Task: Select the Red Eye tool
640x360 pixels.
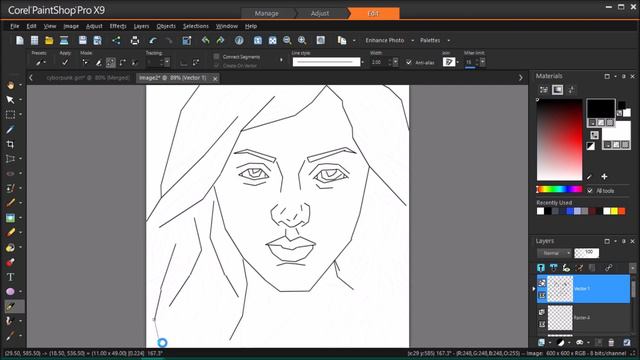Action: [10, 173]
